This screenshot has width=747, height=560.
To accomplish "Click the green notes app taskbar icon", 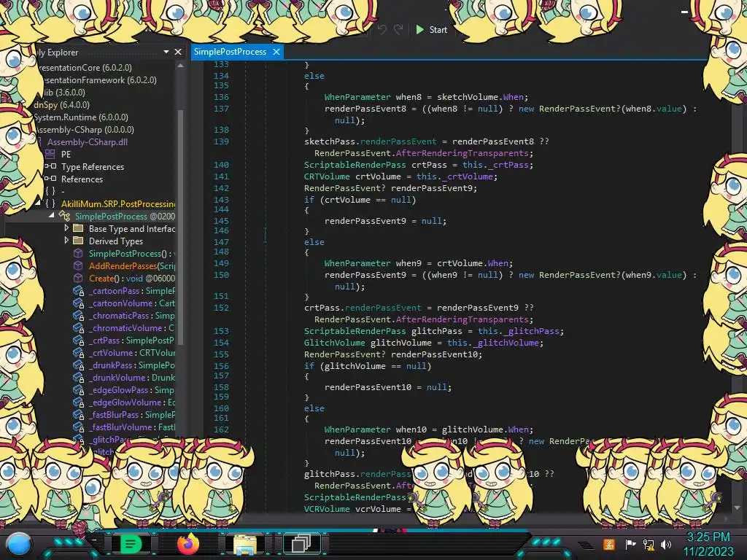I will [x=131, y=544].
